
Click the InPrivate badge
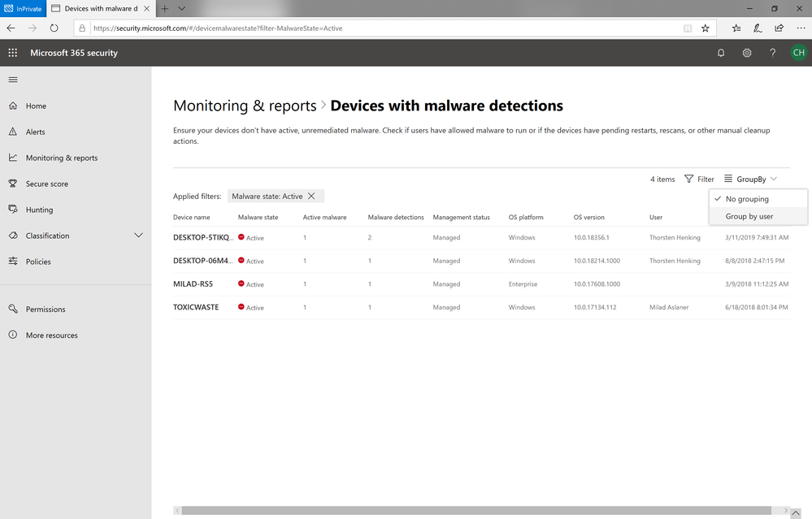pyautogui.click(x=24, y=8)
